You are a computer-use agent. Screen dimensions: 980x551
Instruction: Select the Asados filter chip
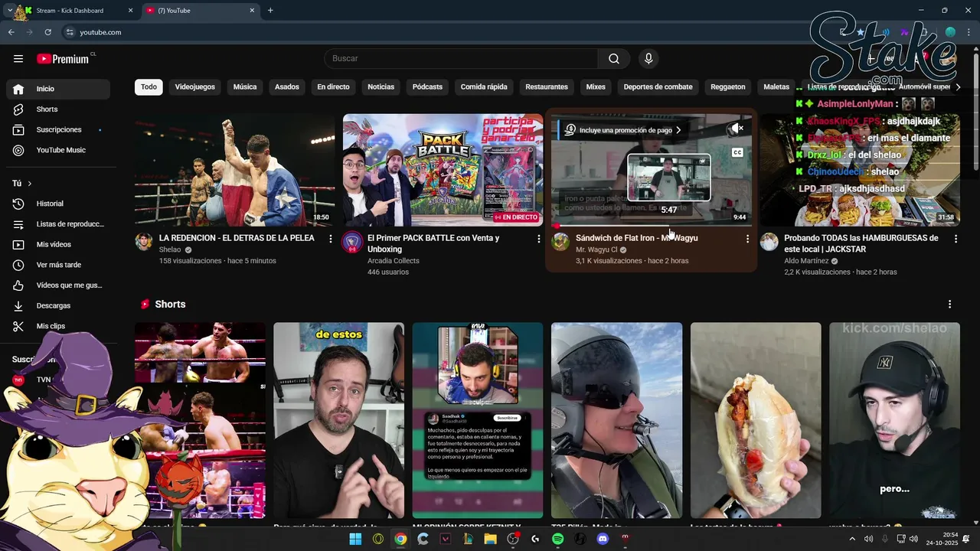287,86
